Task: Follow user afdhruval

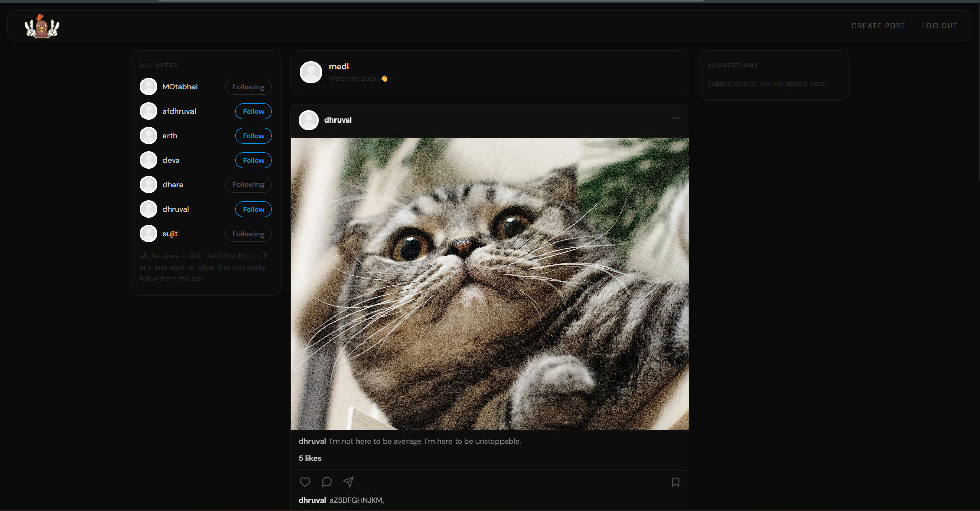Action: (x=253, y=111)
